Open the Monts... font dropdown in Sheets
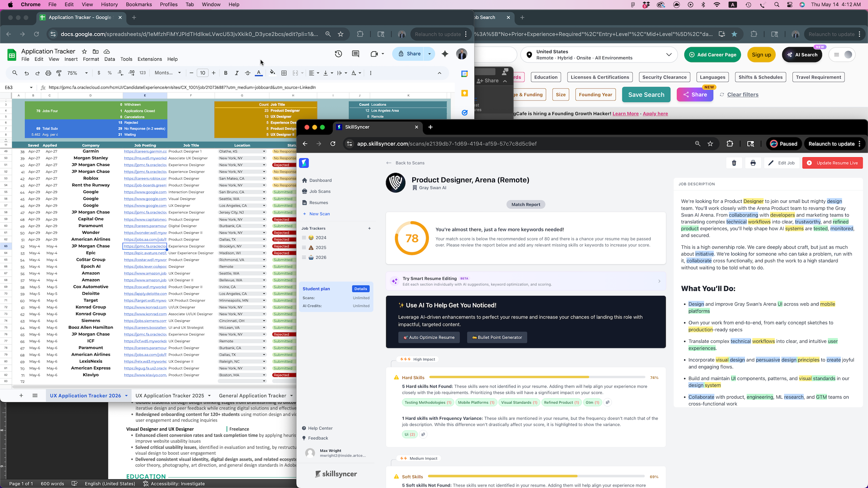Screen dimensions: 868x488 pos(168,73)
